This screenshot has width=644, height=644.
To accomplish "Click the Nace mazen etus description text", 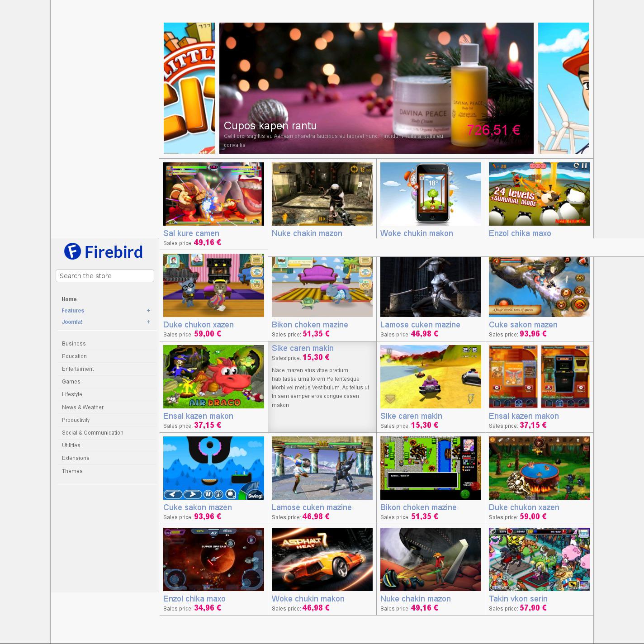I will (x=321, y=388).
